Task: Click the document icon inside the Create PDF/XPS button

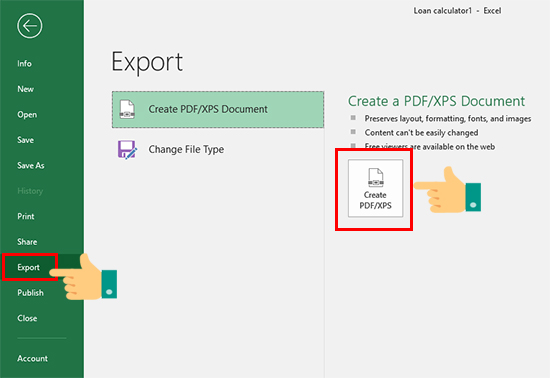Action: pyautogui.click(x=376, y=177)
